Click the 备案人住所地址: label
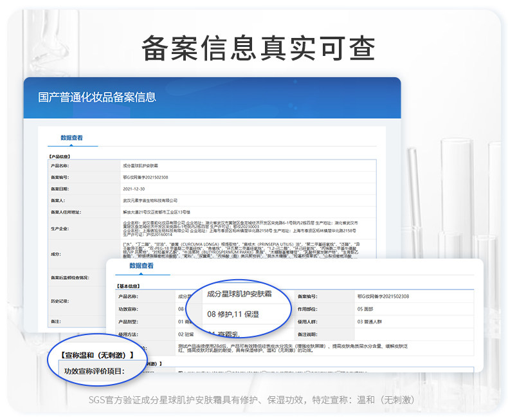Viewport: 508px width, 420px height. [x=66, y=212]
